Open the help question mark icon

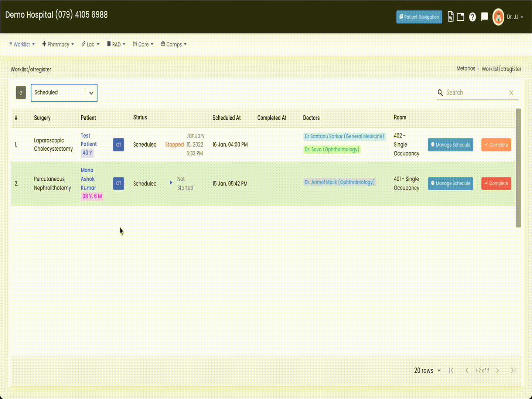[473, 17]
